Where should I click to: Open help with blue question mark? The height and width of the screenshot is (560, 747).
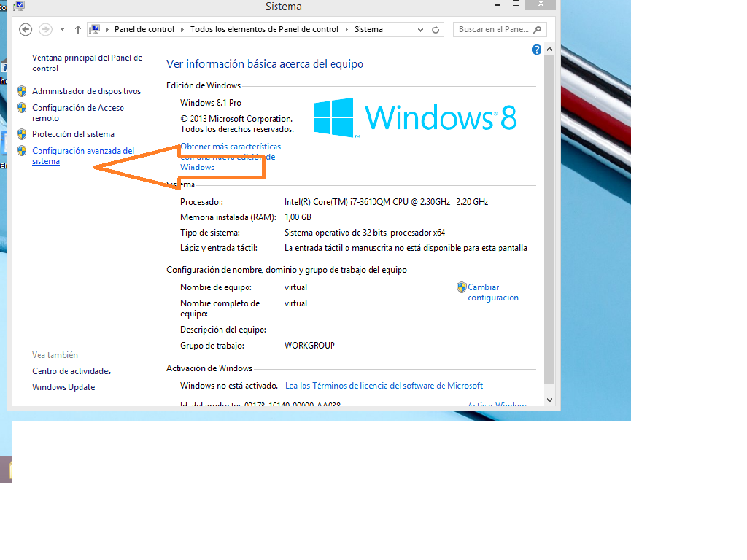536,50
